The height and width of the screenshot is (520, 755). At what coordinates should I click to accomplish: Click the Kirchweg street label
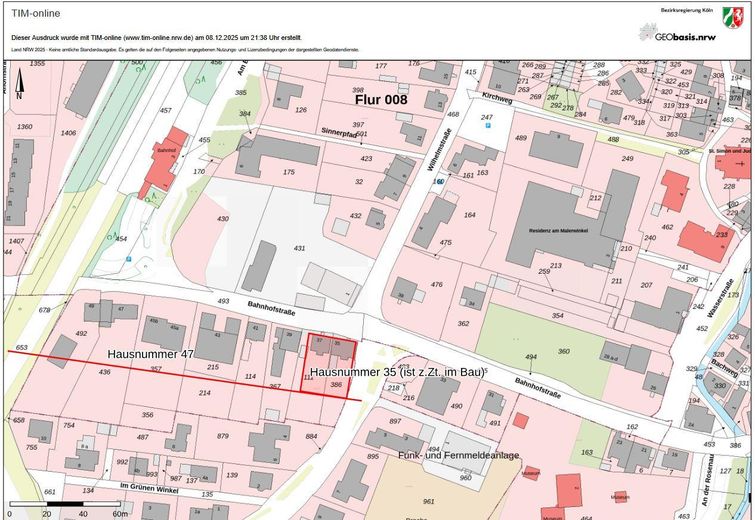[496, 97]
